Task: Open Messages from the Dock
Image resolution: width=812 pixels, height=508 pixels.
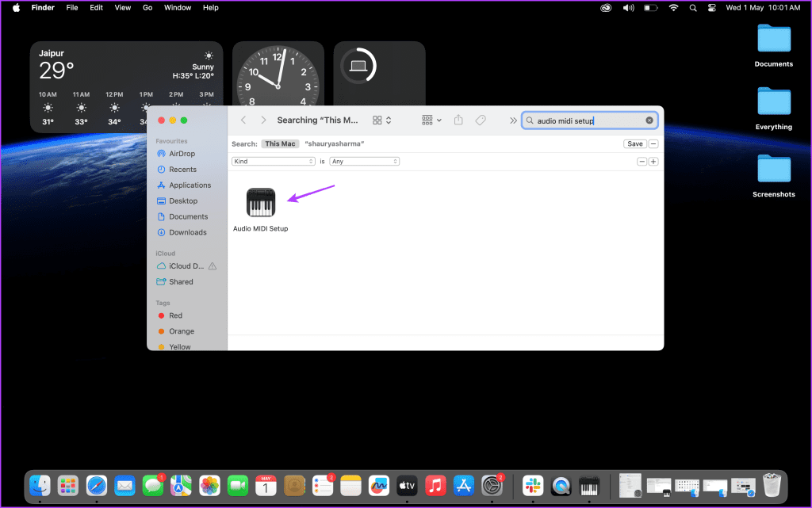Action: pyautogui.click(x=153, y=486)
